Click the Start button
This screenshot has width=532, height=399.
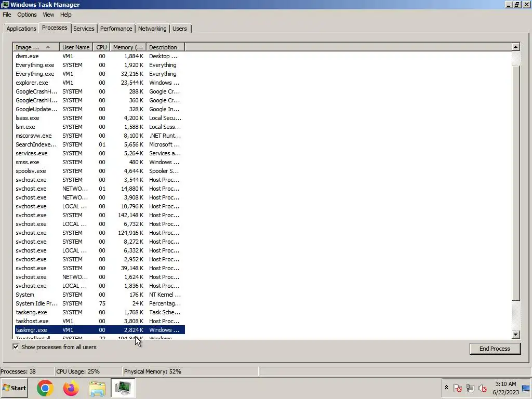(x=14, y=388)
